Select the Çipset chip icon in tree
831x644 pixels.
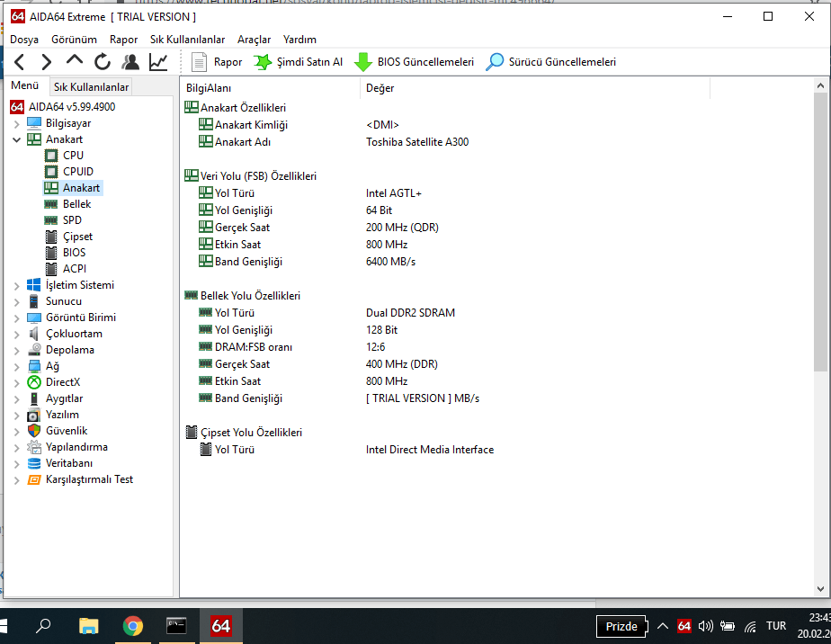coord(51,237)
